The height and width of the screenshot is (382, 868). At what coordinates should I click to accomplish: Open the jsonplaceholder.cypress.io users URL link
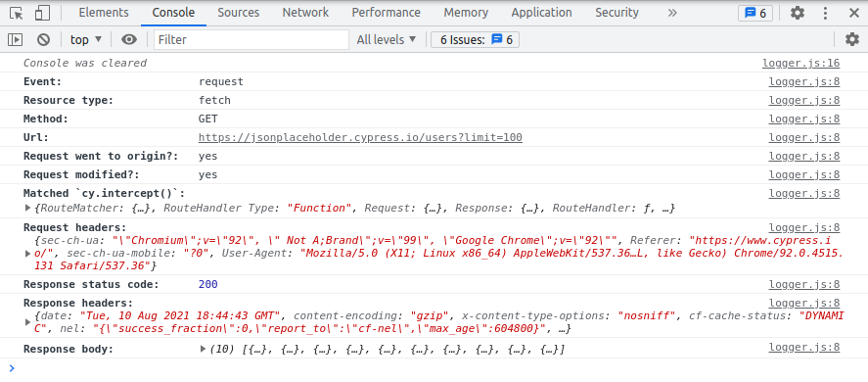[x=360, y=137]
